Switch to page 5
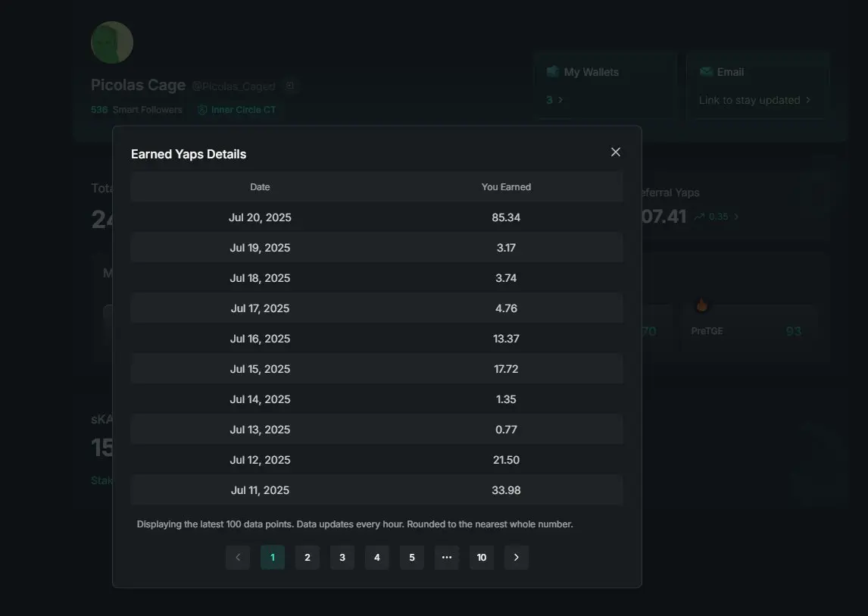Viewport: 868px width, 616px height. click(412, 558)
